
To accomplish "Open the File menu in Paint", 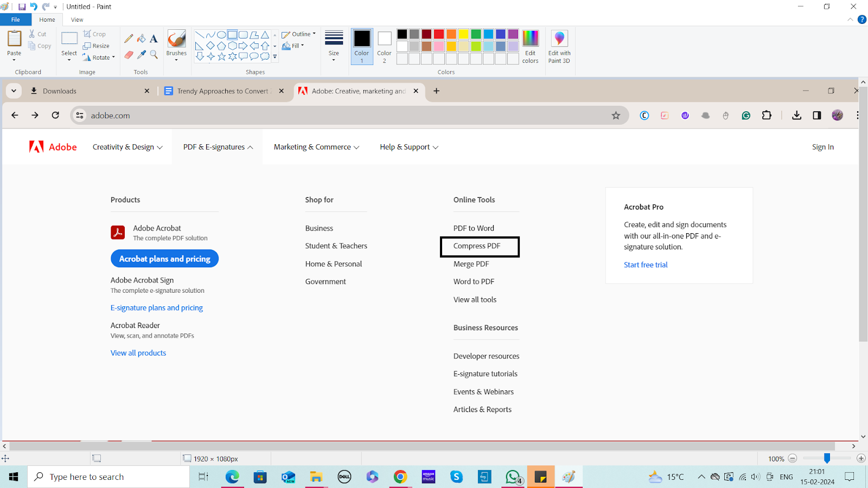I will pos(15,20).
